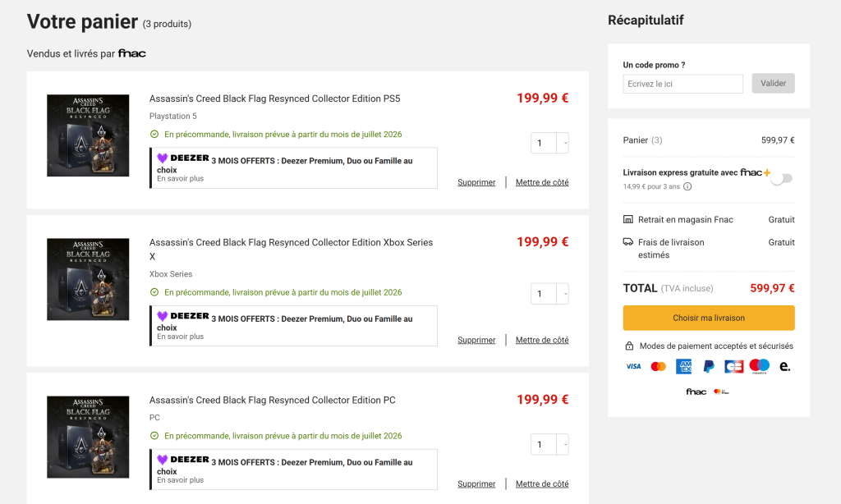Open Black Flag Resynced Xbox Series X title
The image size is (841, 504).
pyautogui.click(x=292, y=250)
